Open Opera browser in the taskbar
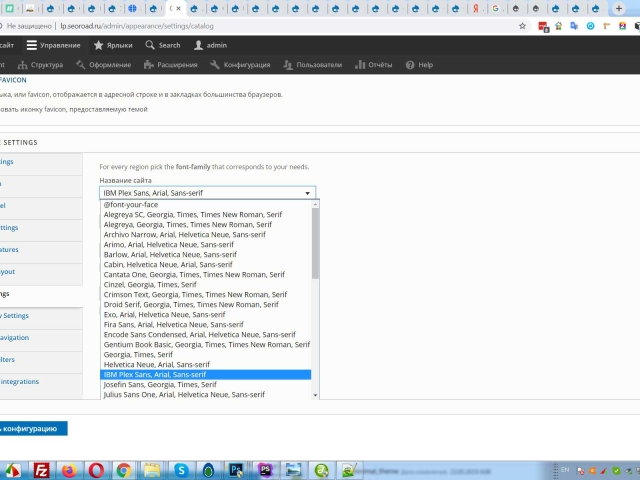Viewport: 640px width, 480px height. coord(96,469)
